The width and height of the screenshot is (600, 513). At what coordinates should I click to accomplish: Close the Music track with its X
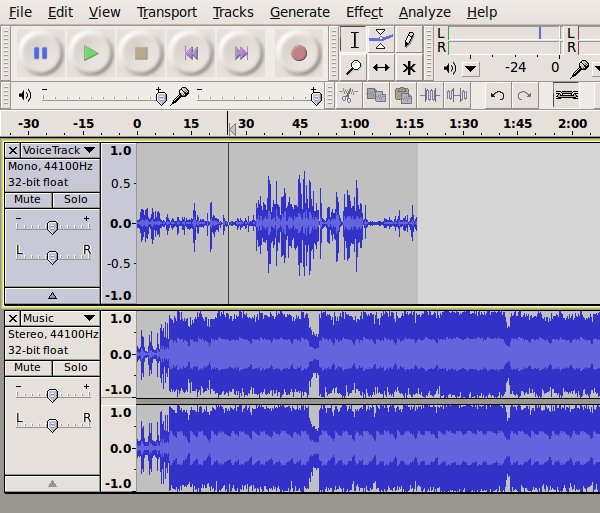pyautogui.click(x=13, y=318)
